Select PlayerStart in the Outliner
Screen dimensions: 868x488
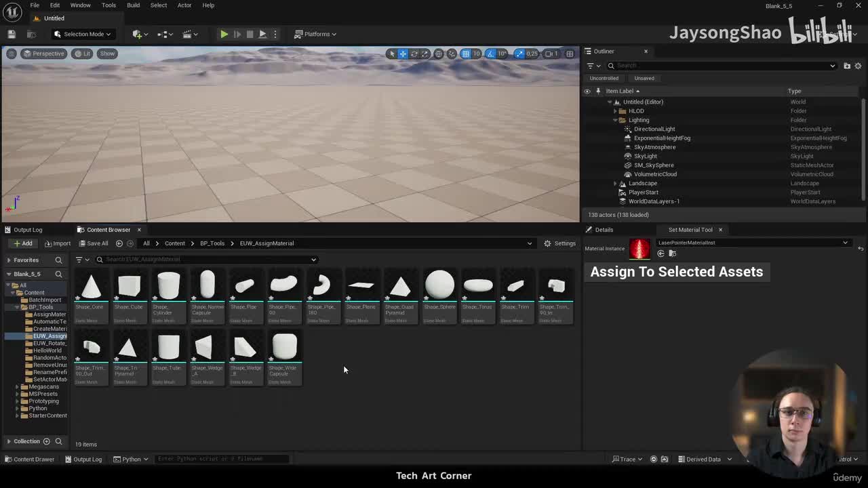[643, 192]
